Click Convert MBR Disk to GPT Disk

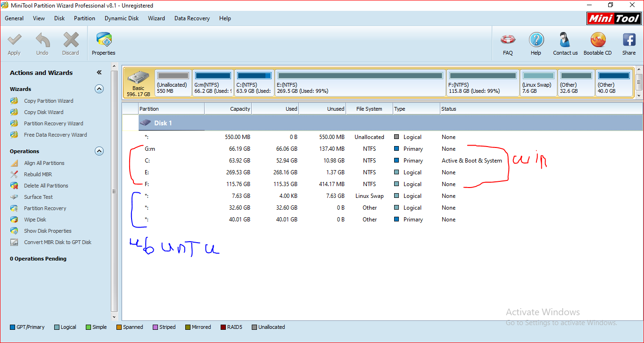coord(58,242)
